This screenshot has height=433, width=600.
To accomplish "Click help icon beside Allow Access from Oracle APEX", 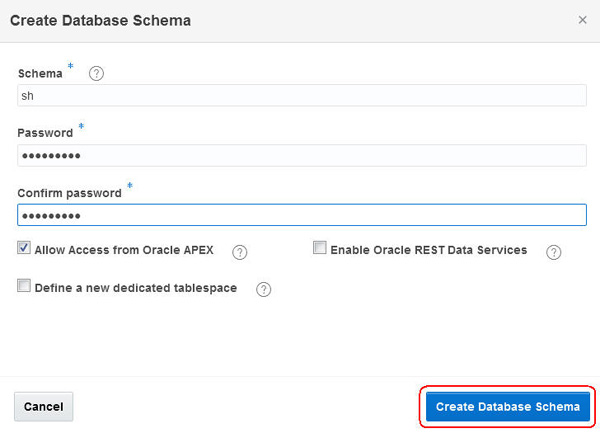I will (240, 252).
